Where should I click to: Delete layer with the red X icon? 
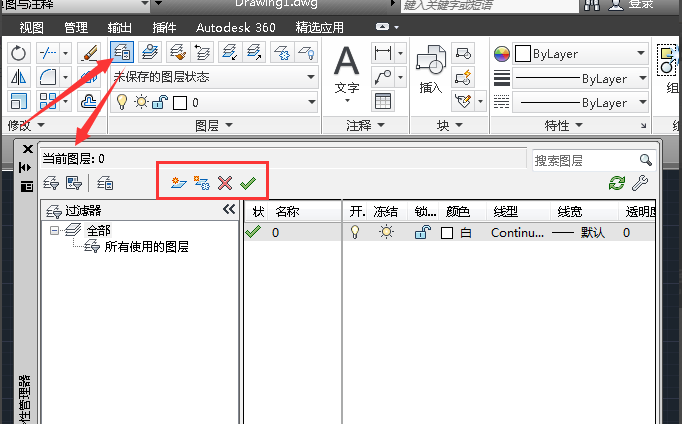click(225, 183)
